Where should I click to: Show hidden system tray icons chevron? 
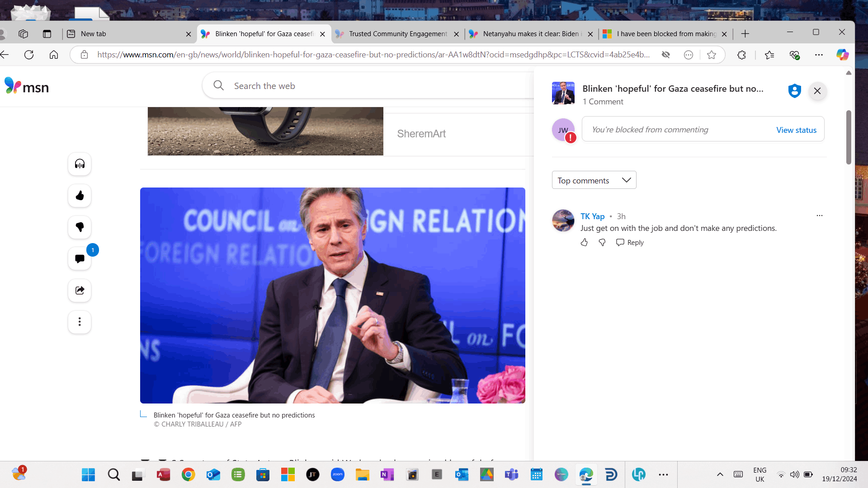pyautogui.click(x=720, y=474)
